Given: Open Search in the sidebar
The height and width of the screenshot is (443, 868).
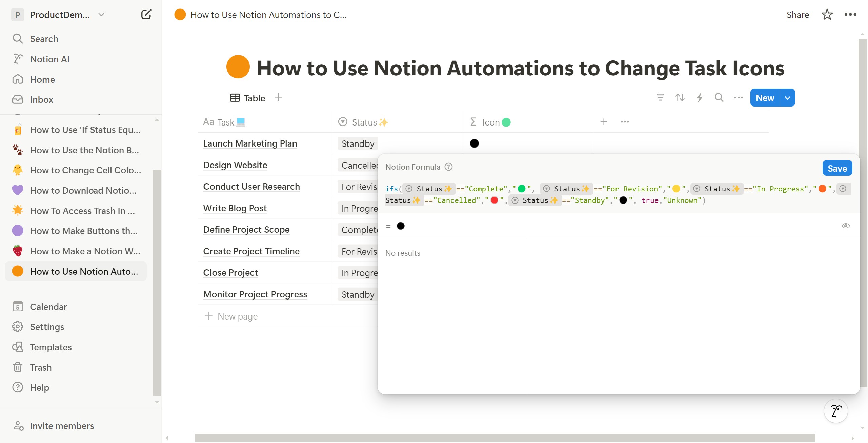Looking at the screenshot, I should pyautogui.click(x=44, y=39).
